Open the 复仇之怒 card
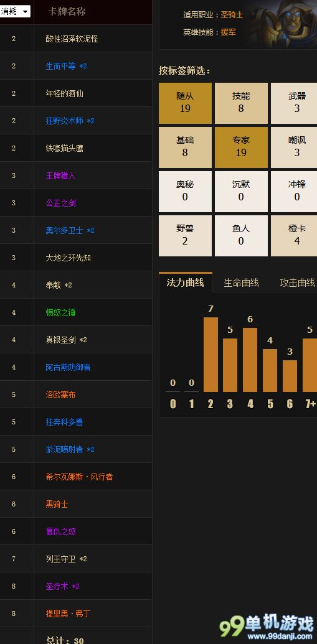Viewport: 317px width, 644px height. 61,531
